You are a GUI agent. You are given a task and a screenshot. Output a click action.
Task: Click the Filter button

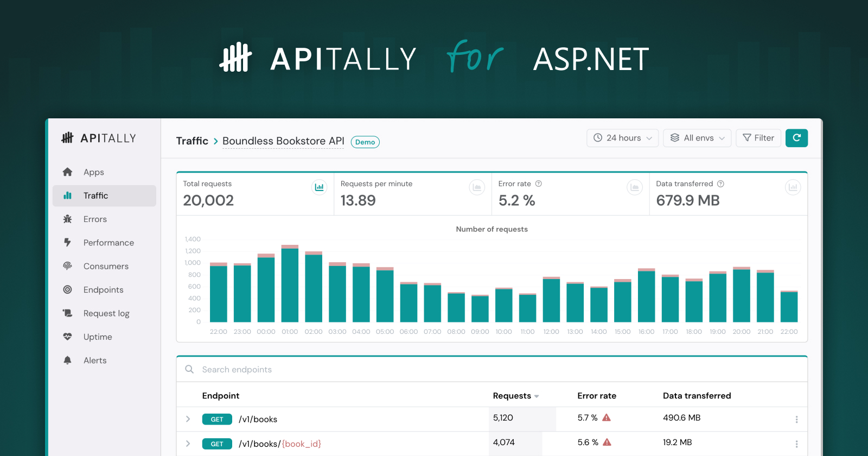[758, 138]
